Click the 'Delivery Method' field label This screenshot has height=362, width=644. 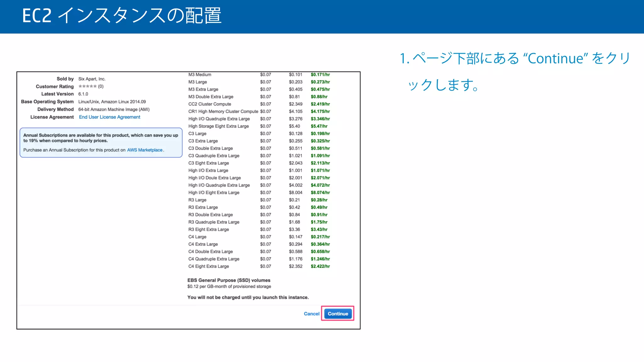click(55, 109)
